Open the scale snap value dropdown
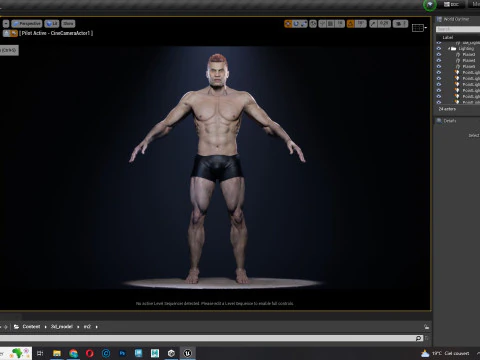The width and height of the screenshot is (480, 360). [x=384, y=24]
